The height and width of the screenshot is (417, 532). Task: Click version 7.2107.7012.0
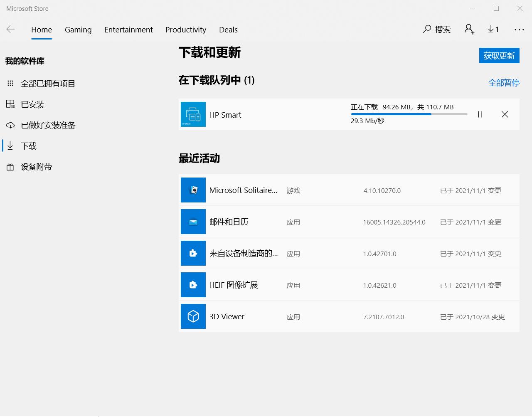coord(384,317)
